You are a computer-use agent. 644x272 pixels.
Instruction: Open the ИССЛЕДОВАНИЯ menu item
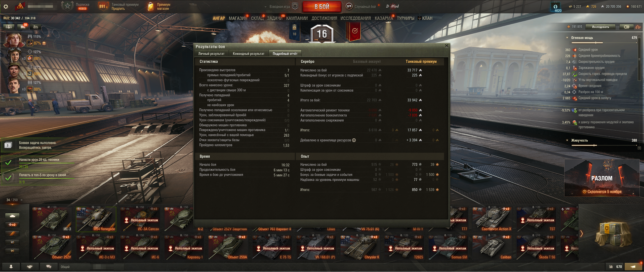[355, 18]
